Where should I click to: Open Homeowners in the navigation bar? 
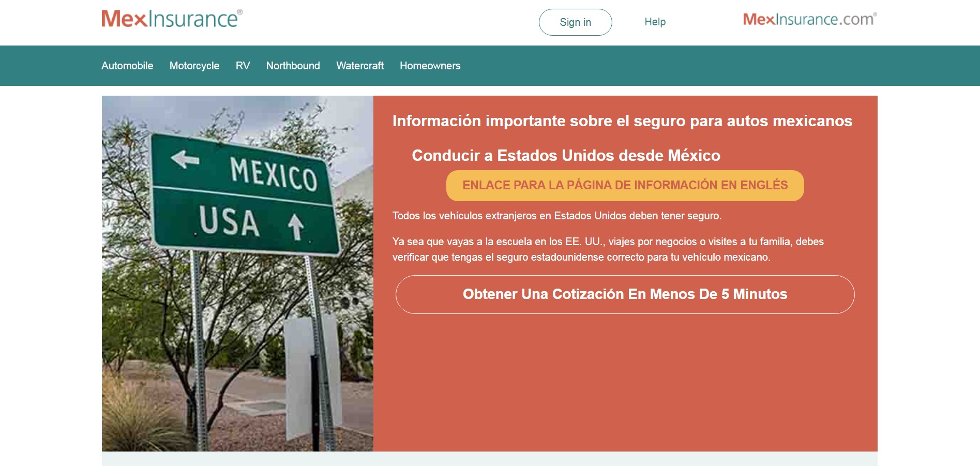point(430,66)
